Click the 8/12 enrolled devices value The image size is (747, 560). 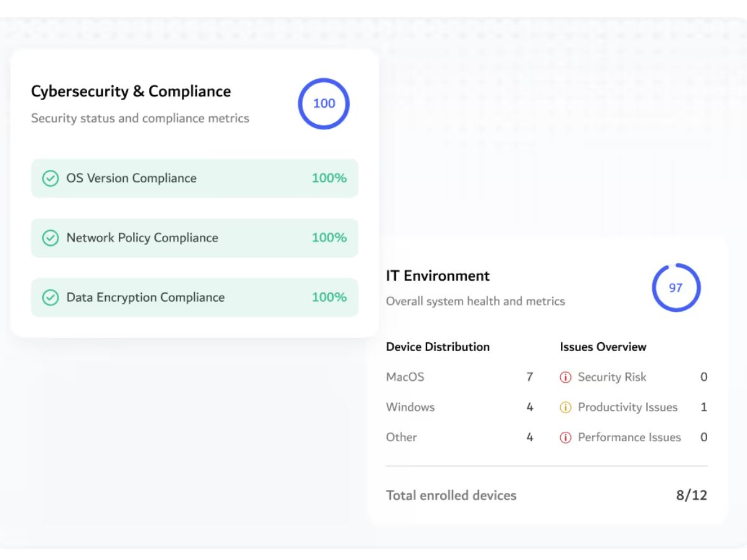692,495
